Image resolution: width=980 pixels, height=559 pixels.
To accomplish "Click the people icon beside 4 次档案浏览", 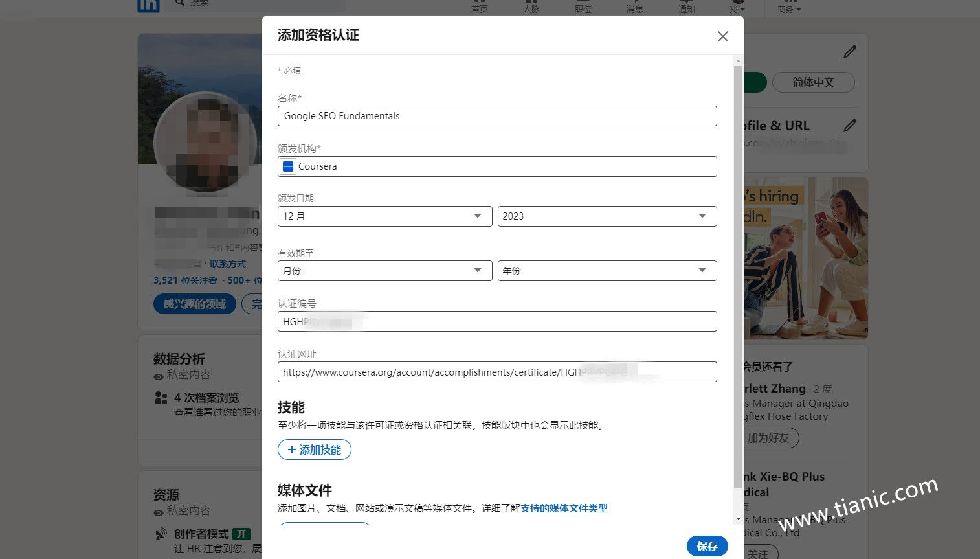I will click(161, 398).
